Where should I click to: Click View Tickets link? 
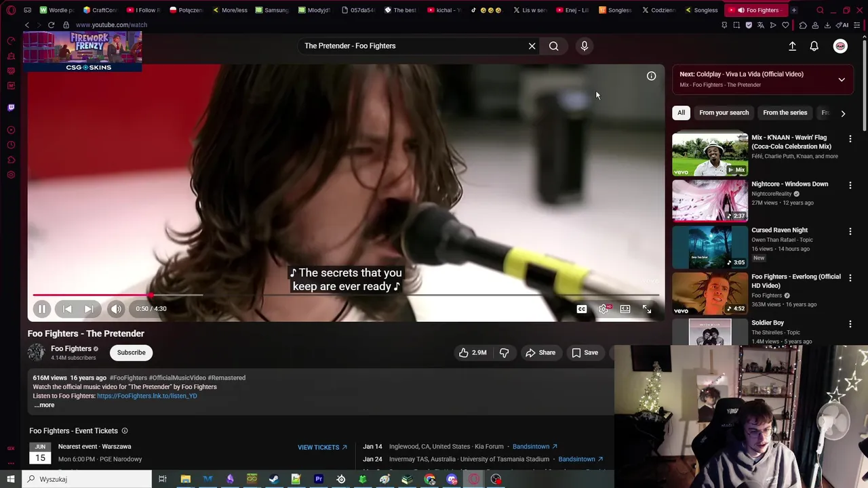point(322,447)
